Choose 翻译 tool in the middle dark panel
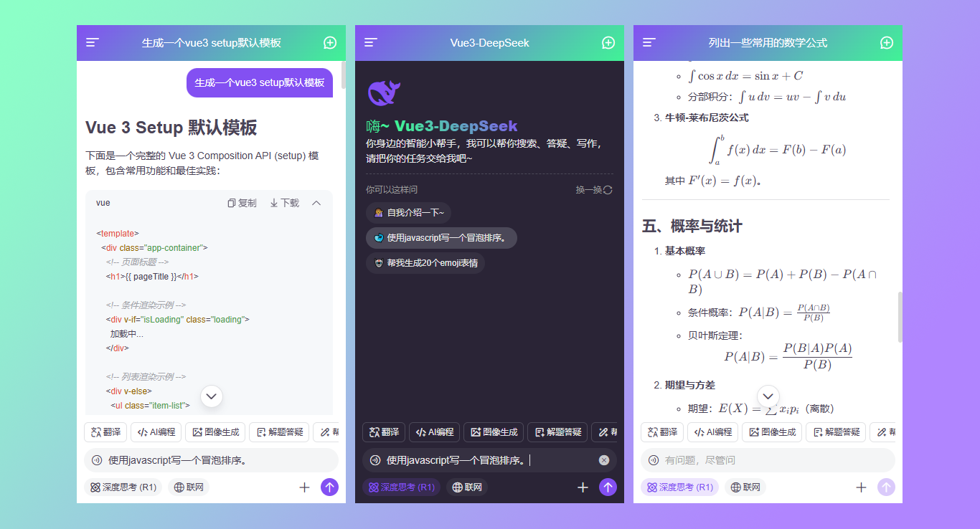This screenshot has height=529, width=980. click(384, 432)
